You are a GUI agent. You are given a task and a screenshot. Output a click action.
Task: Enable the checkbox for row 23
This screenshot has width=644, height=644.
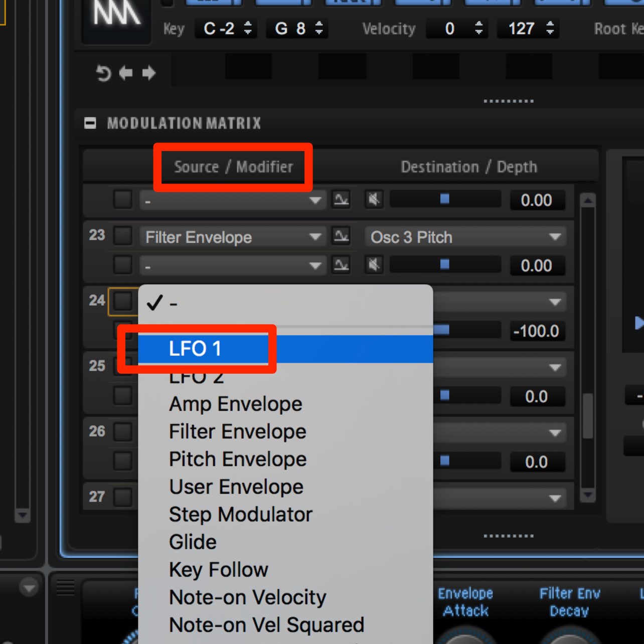123,236
